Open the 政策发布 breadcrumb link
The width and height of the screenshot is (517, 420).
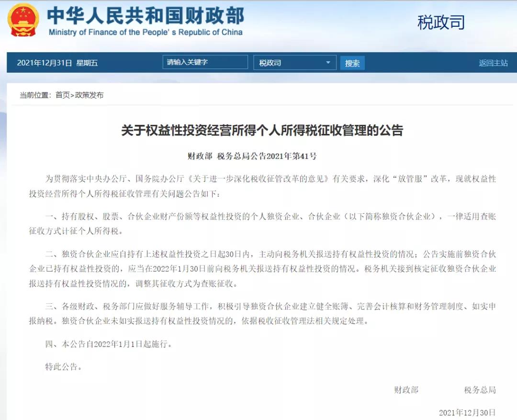(89, 95)
